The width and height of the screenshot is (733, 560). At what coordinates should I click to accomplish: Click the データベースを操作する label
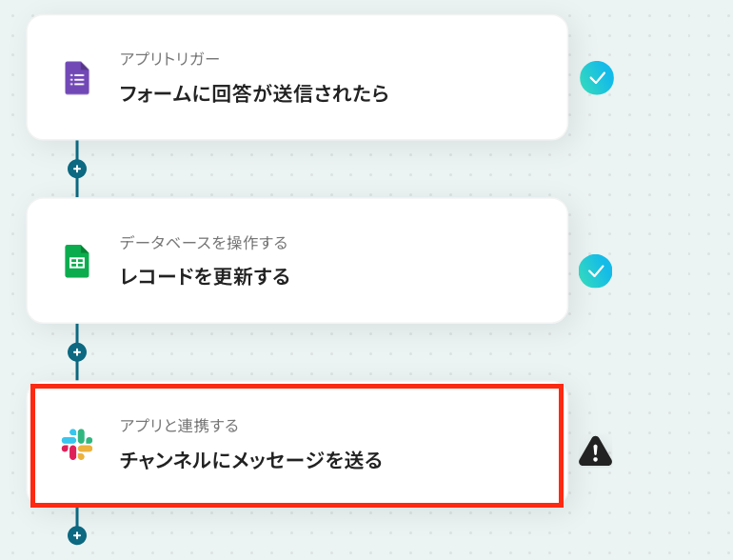203,242
